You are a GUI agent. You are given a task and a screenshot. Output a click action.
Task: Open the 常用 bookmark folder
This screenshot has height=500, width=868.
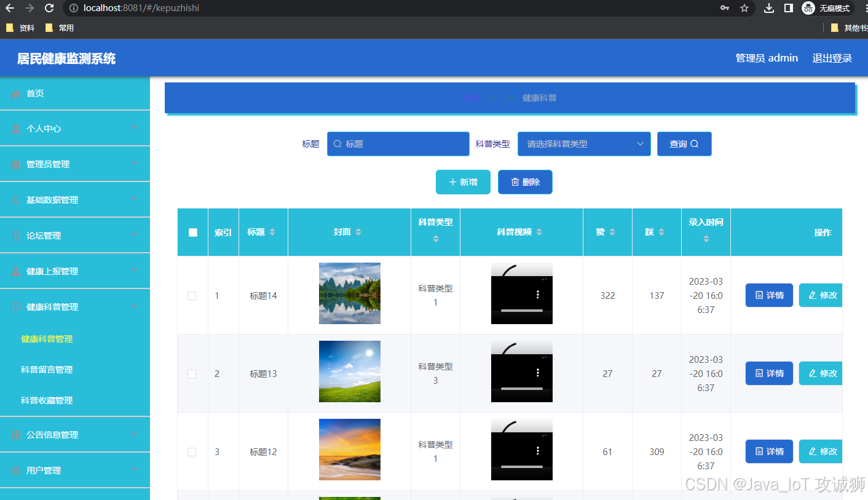(60, 28)
